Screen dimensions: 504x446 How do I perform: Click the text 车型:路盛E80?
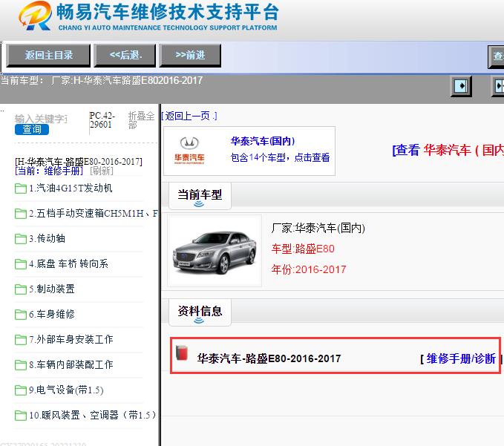pyautogui.click(x=303, y=249)
